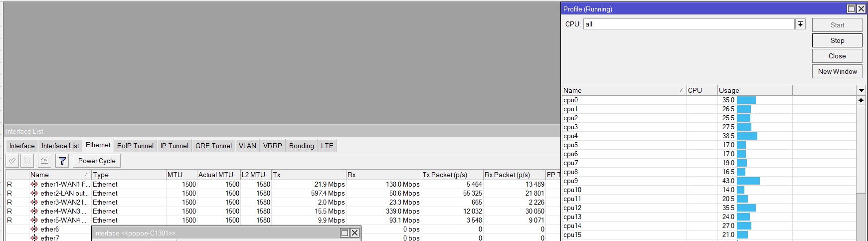Select the cpu12 row

click(x=708, y=208)
